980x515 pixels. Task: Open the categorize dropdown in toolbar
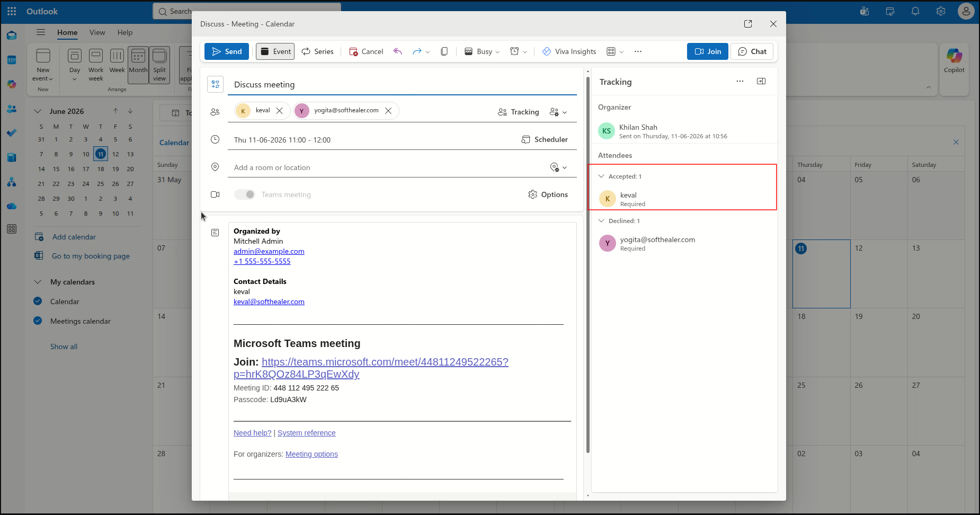615,51
